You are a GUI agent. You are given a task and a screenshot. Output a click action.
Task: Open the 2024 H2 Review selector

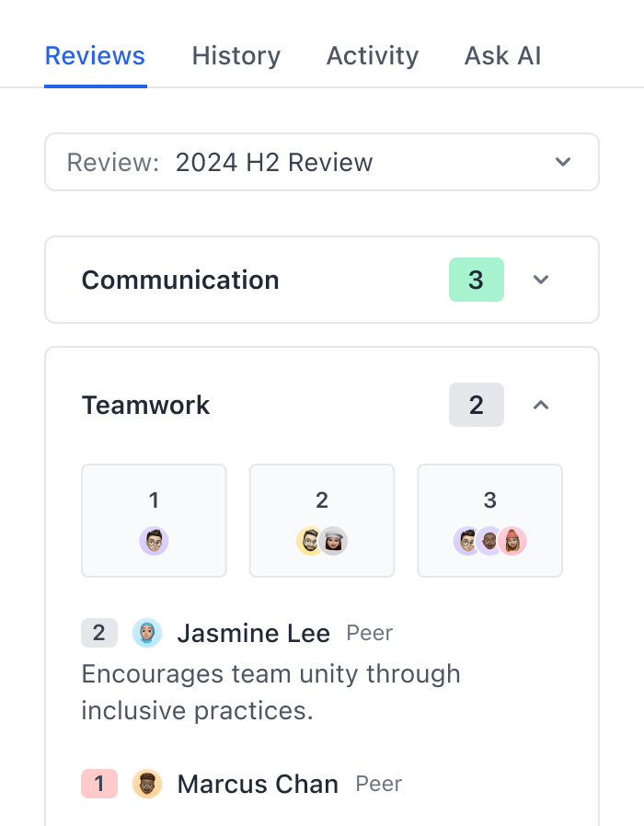point(322,162)
